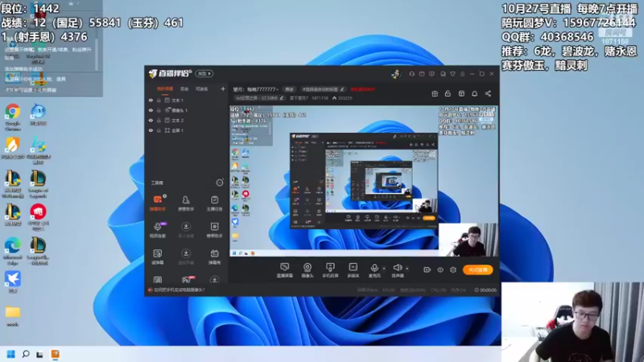The height and width of the screenshot is (362, 644).
Task: Select the 全屏 1 source row
Action: tap(186, 130)
